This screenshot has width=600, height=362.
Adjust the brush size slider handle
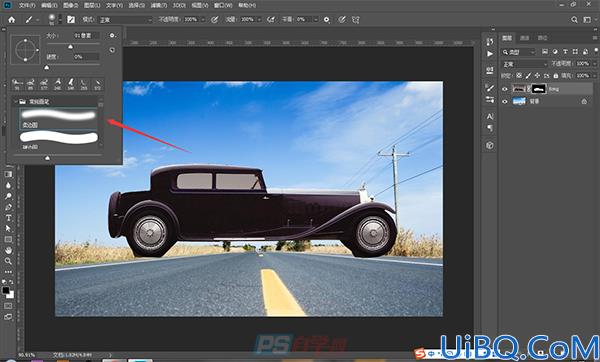[70, 47]
